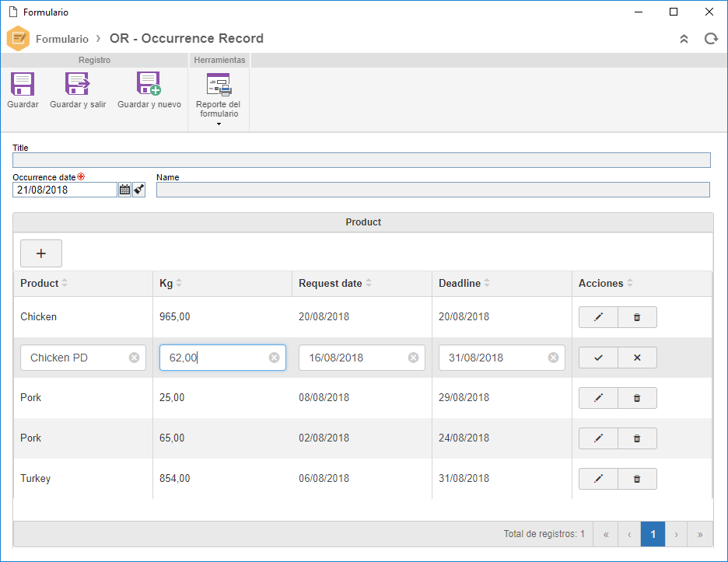The height and width of the screenshot is (562, 728).
Task: Delete the Pork 25,00 row
Action: pyautogui.click(x=637, y=398)
